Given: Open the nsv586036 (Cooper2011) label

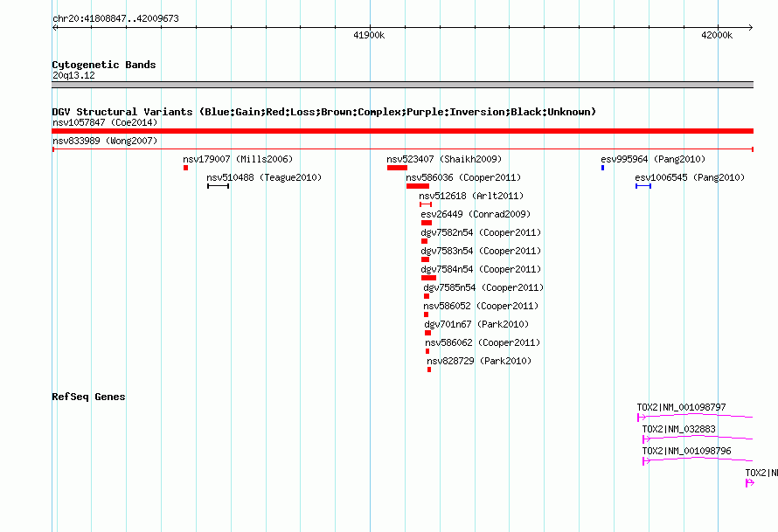Looking at the screenshot, I should [463, 177].
